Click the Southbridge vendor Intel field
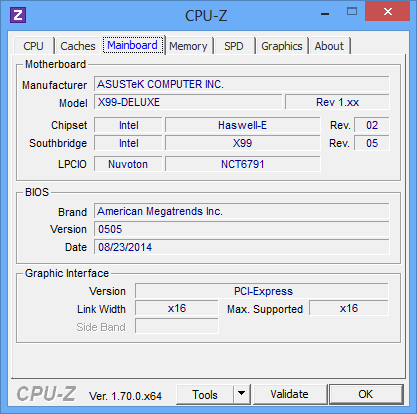The width and height of the screenshot is (417, 414). point(128,143)
